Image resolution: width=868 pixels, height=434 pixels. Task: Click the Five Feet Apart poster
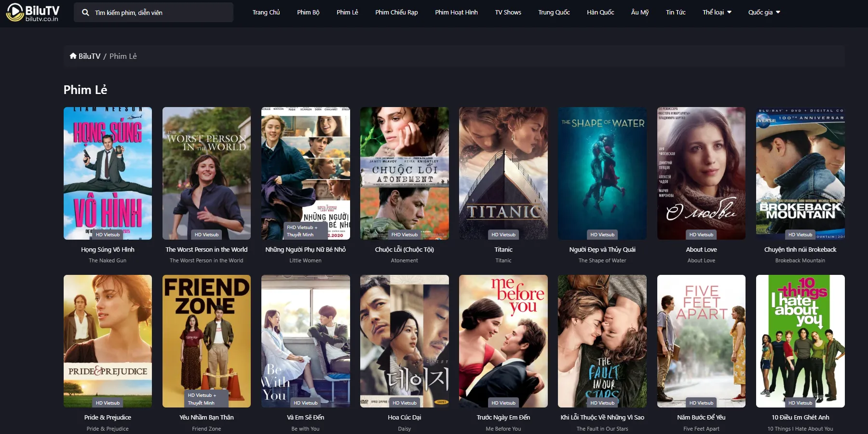[701, 341]
